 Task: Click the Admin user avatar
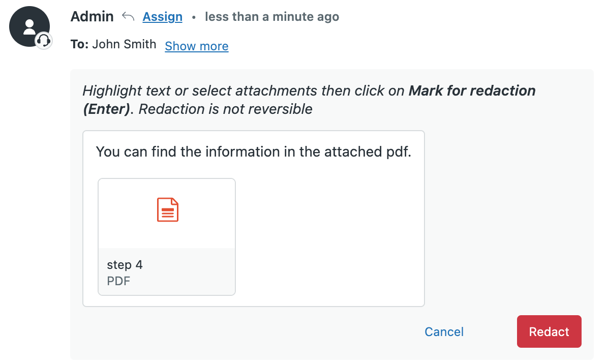29,26
